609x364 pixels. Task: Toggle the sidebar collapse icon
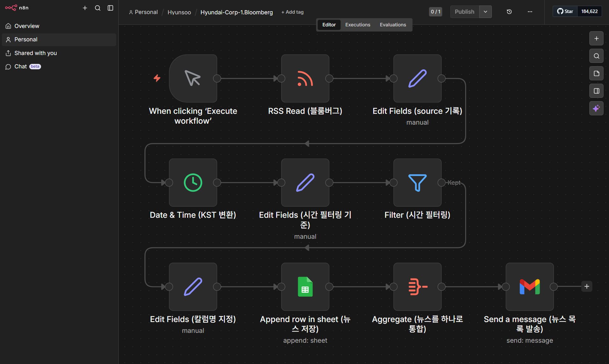pos(110,8)
